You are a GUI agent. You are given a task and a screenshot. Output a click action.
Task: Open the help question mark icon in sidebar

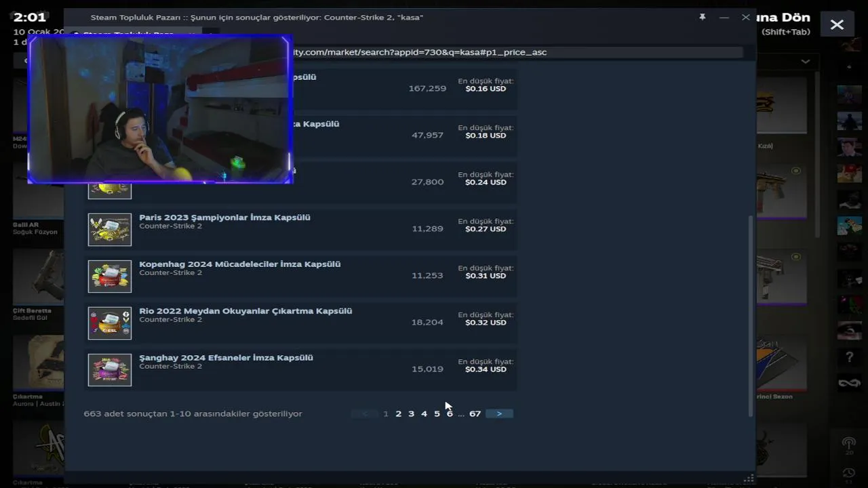(x=849, y=357)
